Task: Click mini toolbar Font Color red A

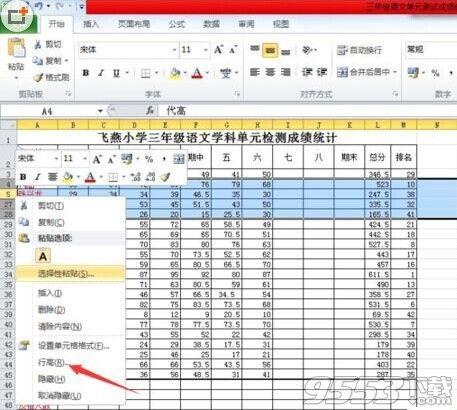Action: (90, 177)
